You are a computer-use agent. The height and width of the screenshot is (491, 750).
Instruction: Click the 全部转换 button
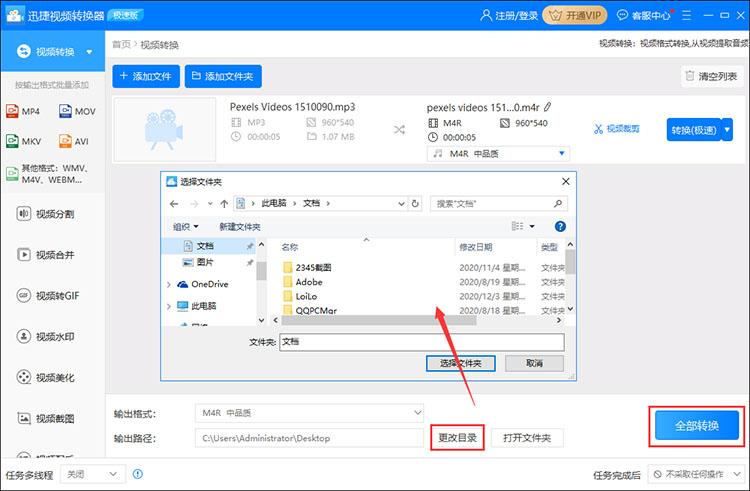tap(697, 425)
